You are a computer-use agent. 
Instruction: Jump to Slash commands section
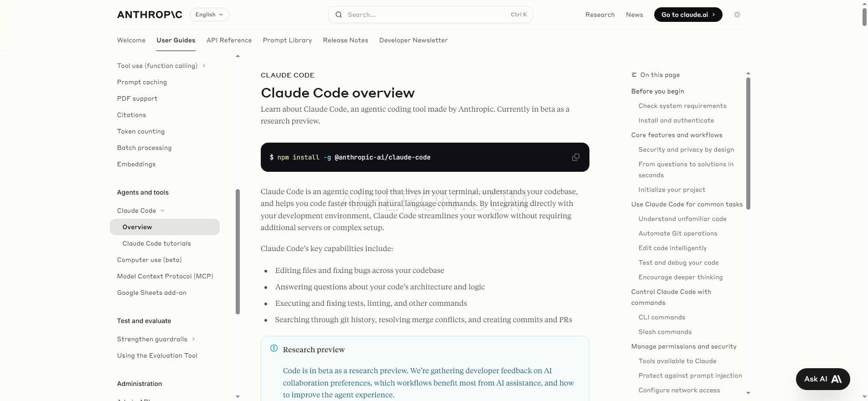(665, 332)
